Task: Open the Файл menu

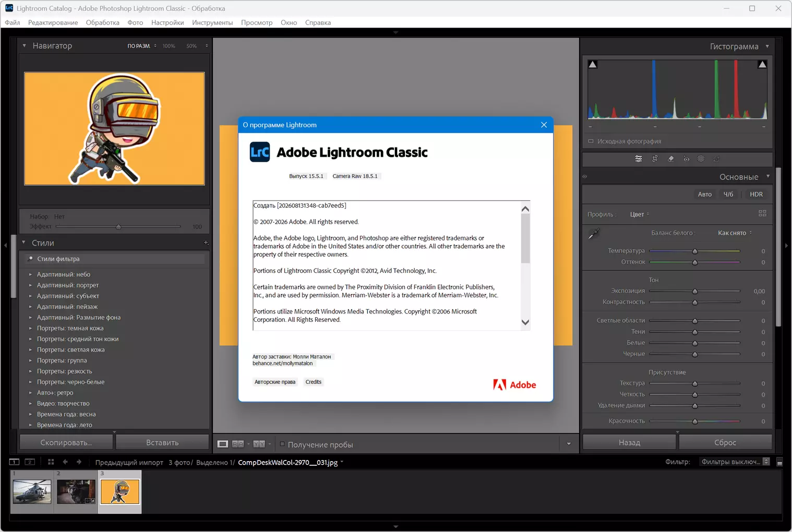Action: 13,22
